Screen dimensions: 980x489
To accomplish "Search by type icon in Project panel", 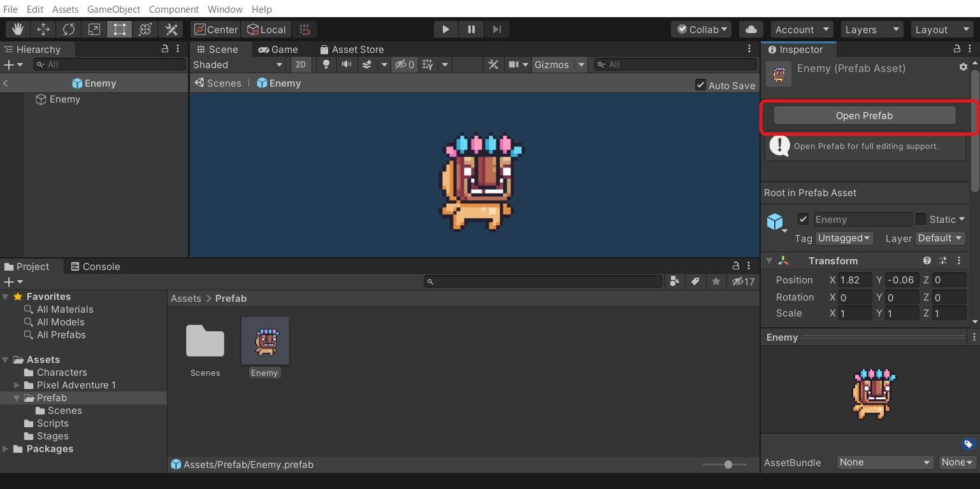I will coord(674,281).
